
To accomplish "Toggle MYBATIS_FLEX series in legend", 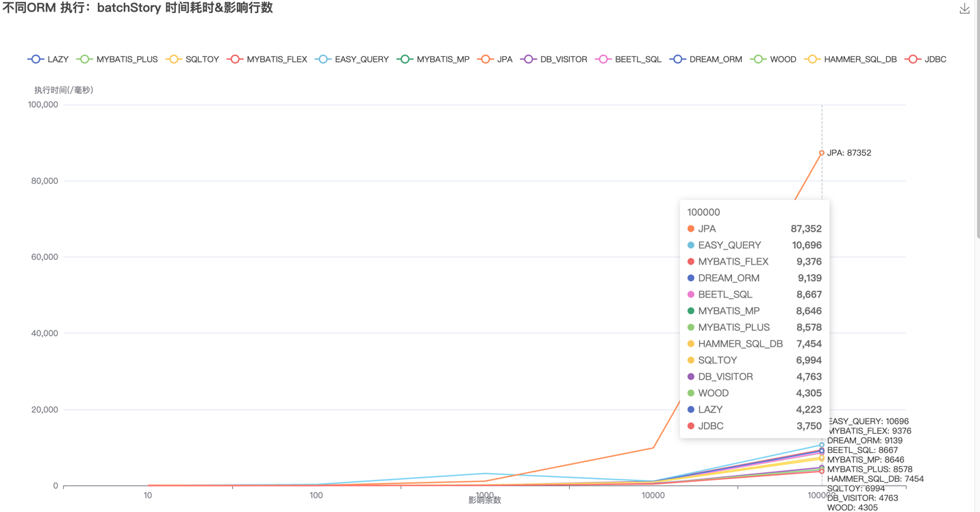I will coord(267,60).
